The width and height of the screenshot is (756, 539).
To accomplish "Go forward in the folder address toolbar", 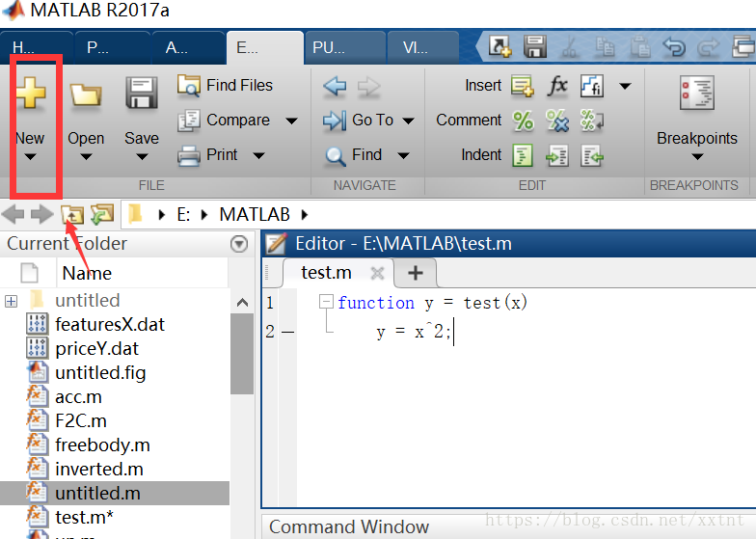I will [42, 214].
